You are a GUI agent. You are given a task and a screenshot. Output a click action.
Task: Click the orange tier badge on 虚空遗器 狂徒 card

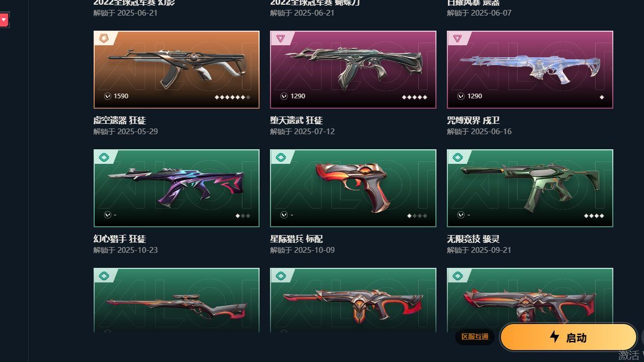coord(104,38)
